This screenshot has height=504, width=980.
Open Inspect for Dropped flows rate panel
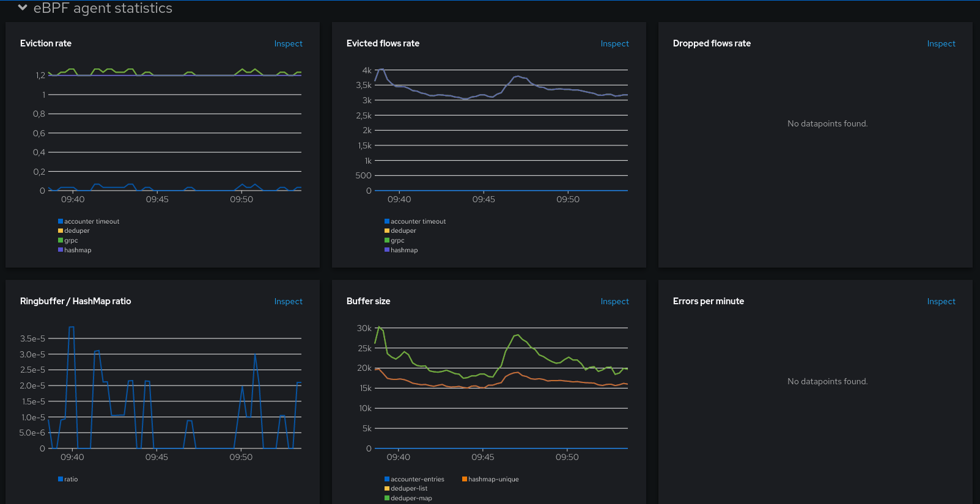pyautogui.click(x=941, y=44)
